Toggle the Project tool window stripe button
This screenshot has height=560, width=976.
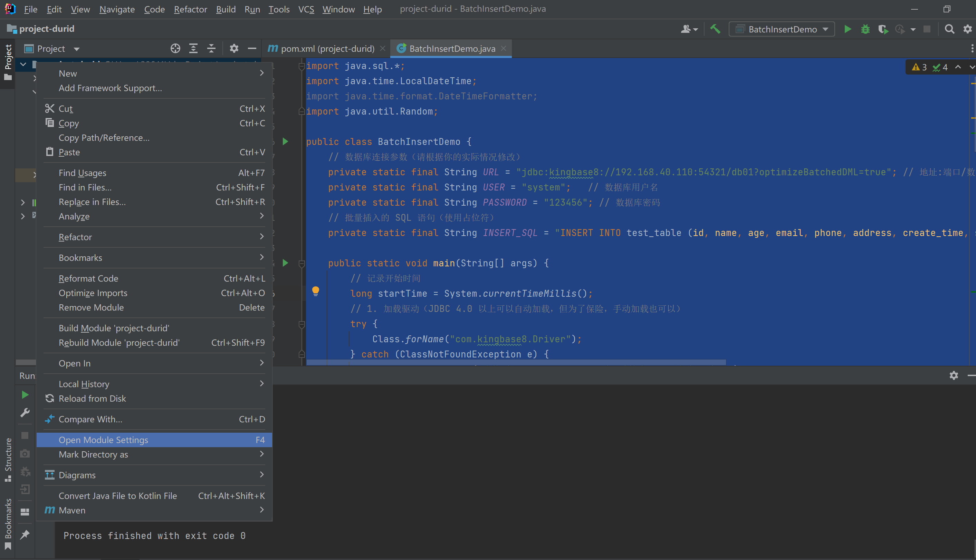click(x=8, y=61)
